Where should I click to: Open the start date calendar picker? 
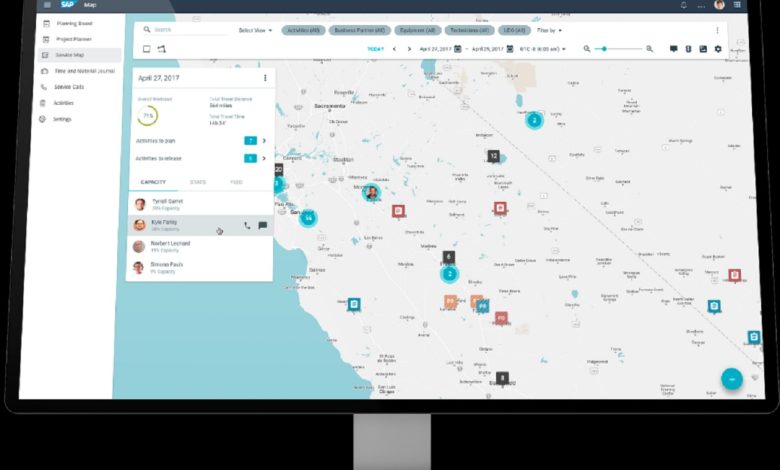(458, 49)
